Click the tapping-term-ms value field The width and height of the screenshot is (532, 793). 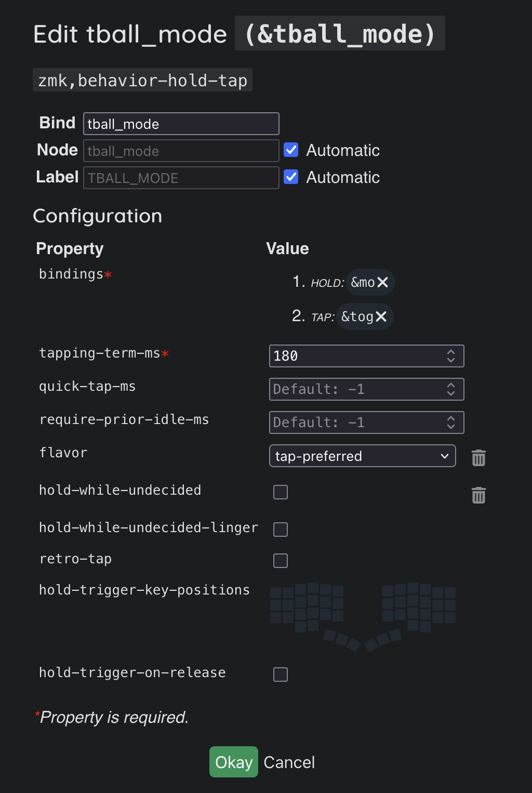[x=356, y=356]
